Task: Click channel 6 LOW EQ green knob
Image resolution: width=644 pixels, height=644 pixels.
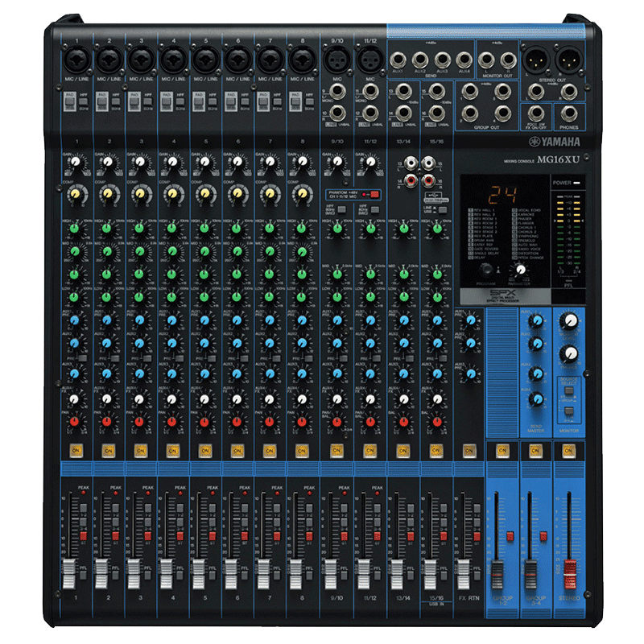Action: click(x=237, y=296)
